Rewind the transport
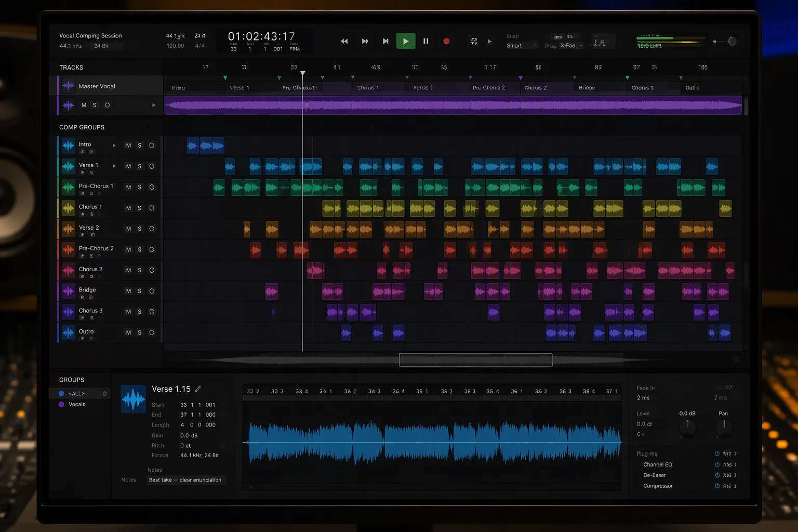Screen dimensions: 798x532 (x=344, y=41)
